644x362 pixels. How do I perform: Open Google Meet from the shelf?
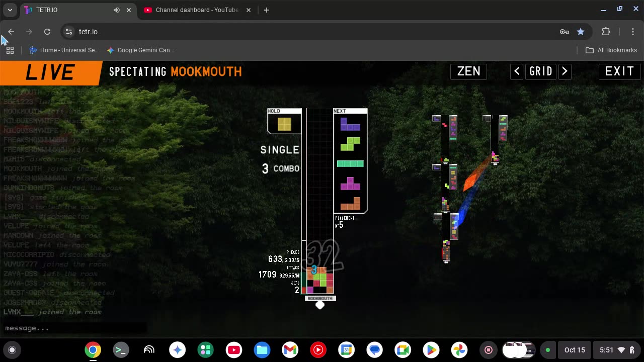[403, 350]
